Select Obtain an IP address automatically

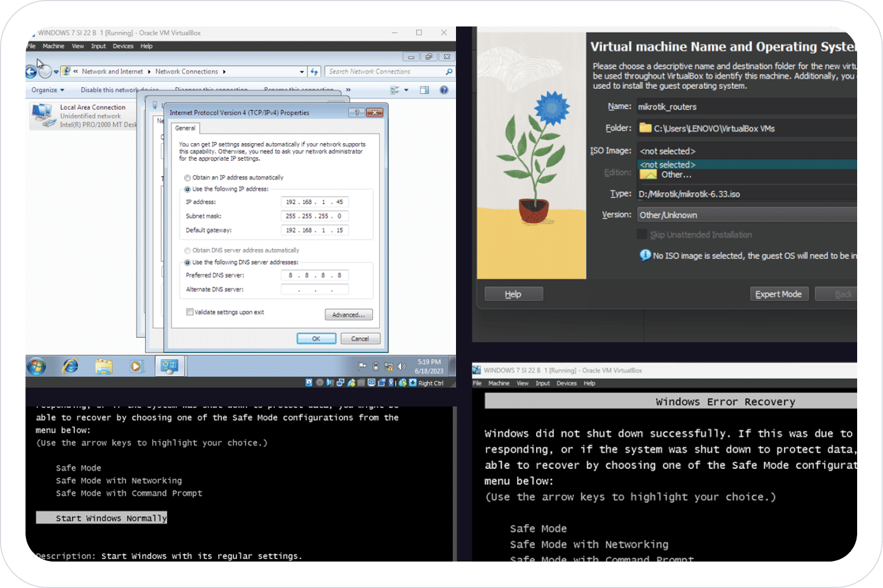click(187, 178)
